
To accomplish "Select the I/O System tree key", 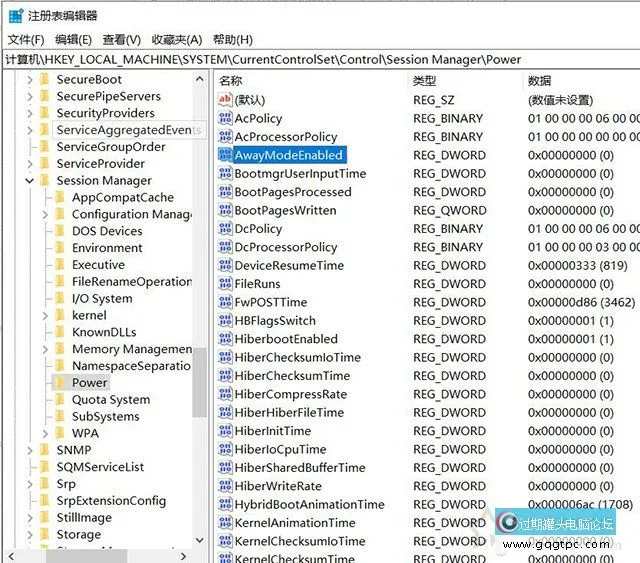I will click(x=102, y=298).
